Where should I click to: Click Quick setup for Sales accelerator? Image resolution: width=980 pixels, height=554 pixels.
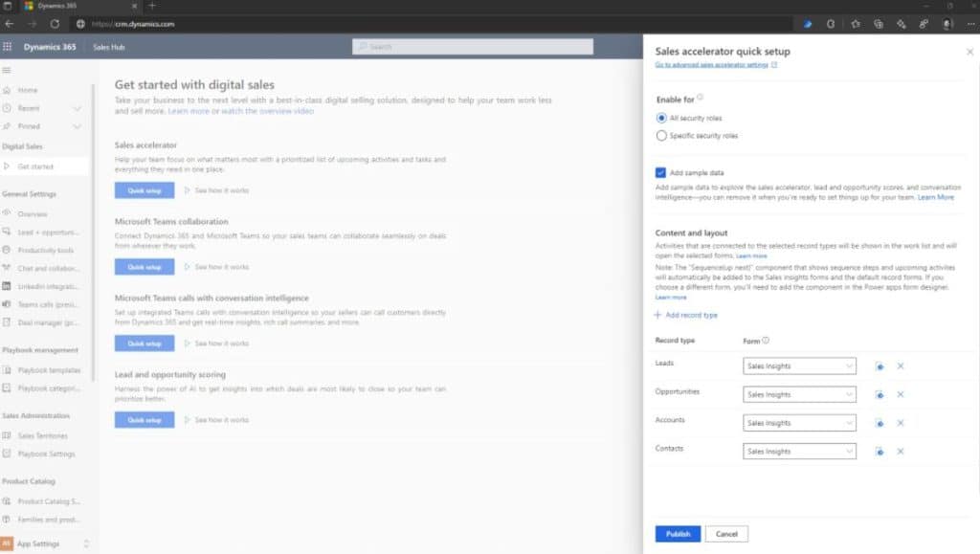coord(145,190)
